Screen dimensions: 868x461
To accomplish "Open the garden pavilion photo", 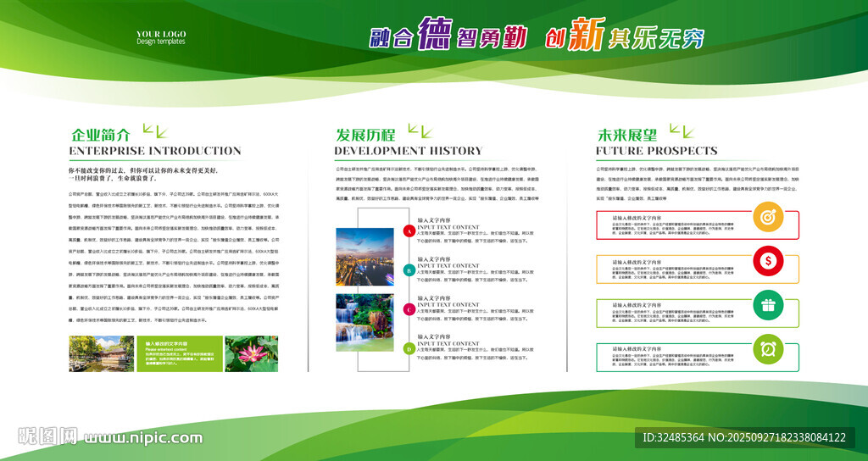I will (102, 353).
